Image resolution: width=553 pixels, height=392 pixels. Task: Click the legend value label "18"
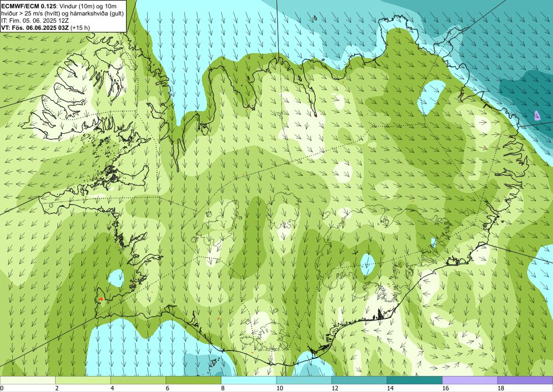(500, 388)
